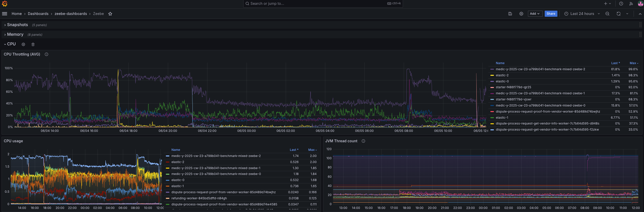The width and height of the screenshot is (644, 212).
Task: Open color swatch for CPU usage elastic-0
Action: (168, 180)
